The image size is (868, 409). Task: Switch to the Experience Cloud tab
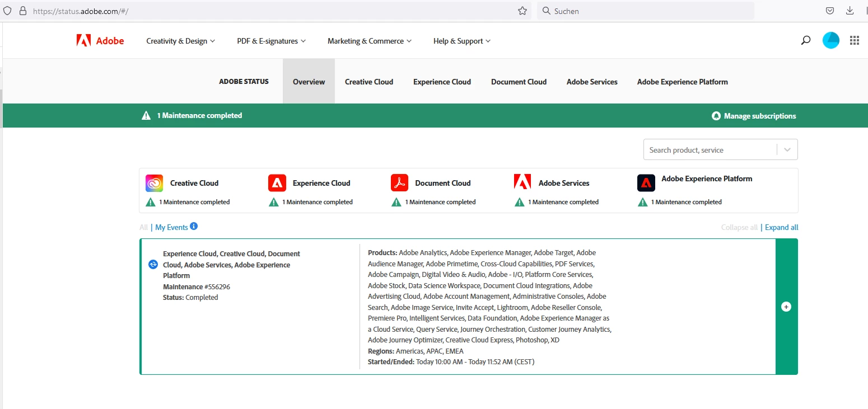click(x=442, y=82)
